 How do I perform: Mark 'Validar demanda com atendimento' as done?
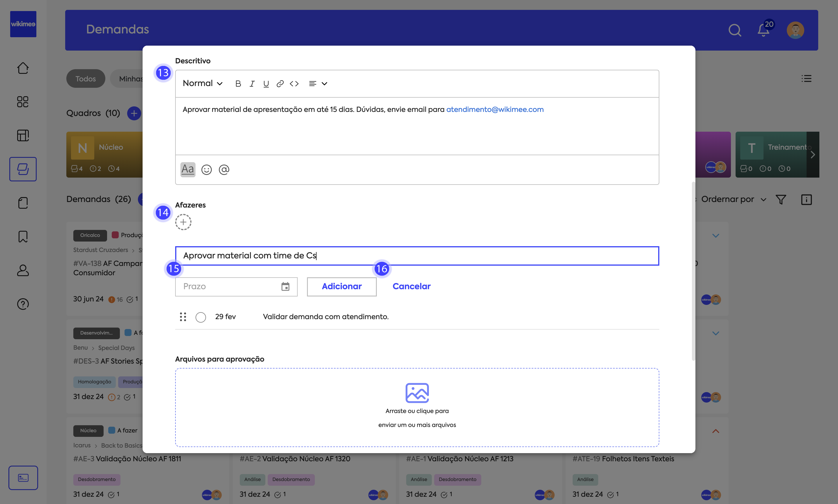coord(200,317)
